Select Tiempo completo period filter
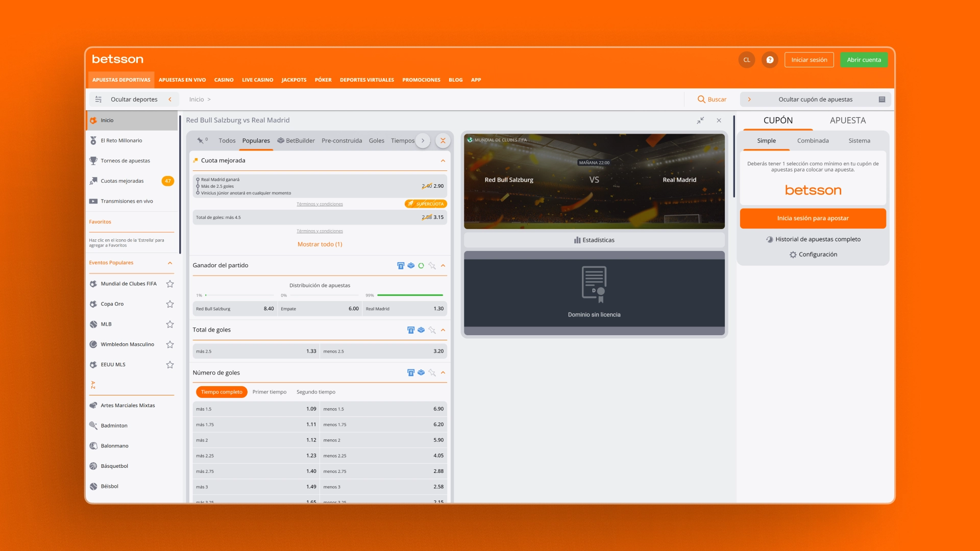 (222, 392)
